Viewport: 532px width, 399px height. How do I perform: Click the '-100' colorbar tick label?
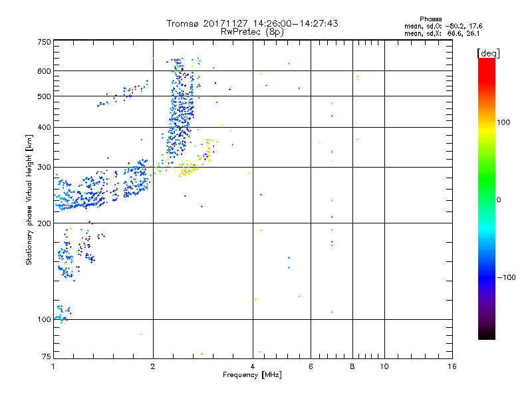(x=506, y=277)
